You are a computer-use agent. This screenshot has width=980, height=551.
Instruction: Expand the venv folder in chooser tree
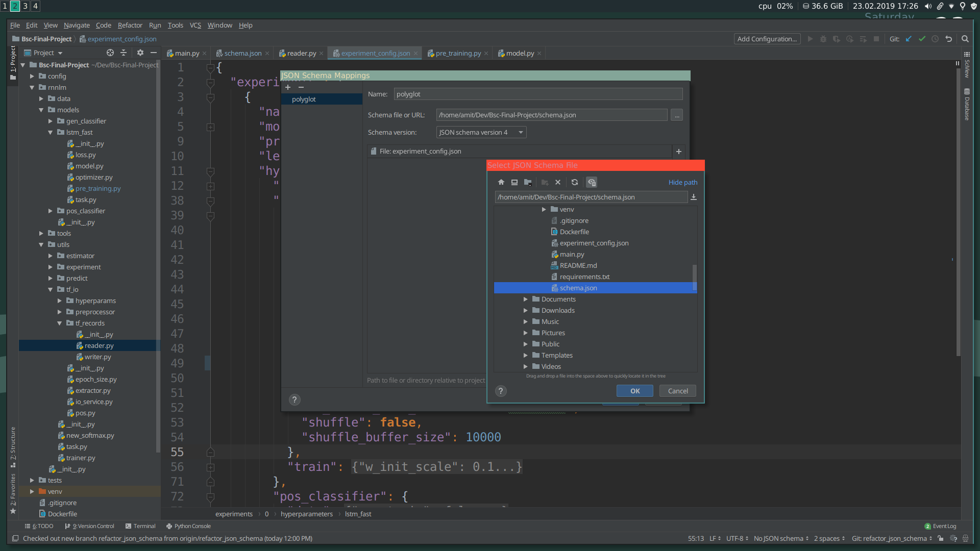click(544, 210)
